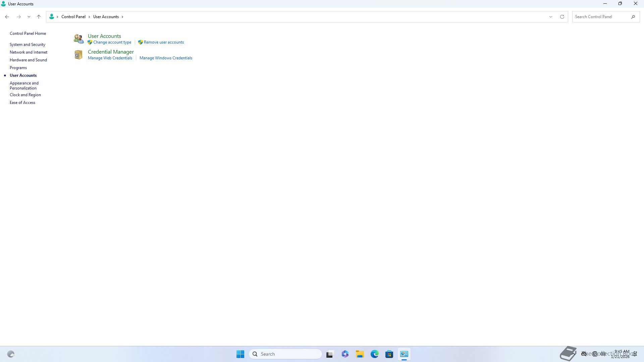
Task: Click the User Accounts people icon
Action: click(x=78, y=39)
